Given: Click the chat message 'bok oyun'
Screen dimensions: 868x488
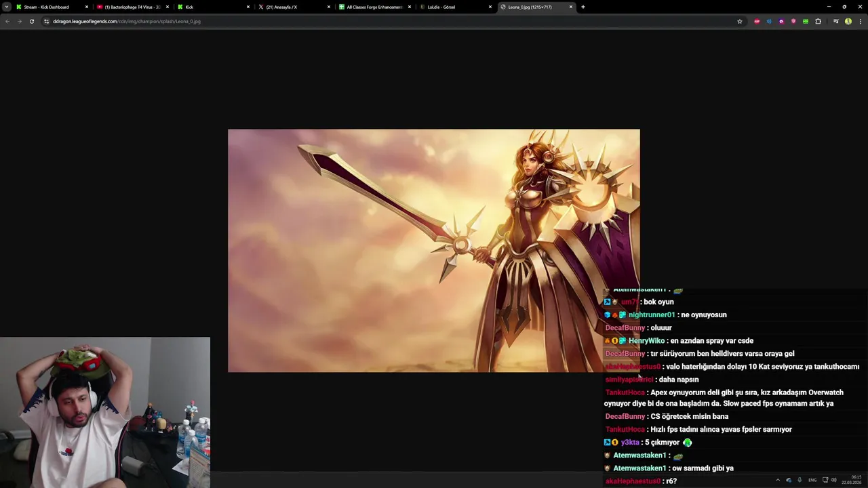Looking at the screenshot, I should pos(658,302).
